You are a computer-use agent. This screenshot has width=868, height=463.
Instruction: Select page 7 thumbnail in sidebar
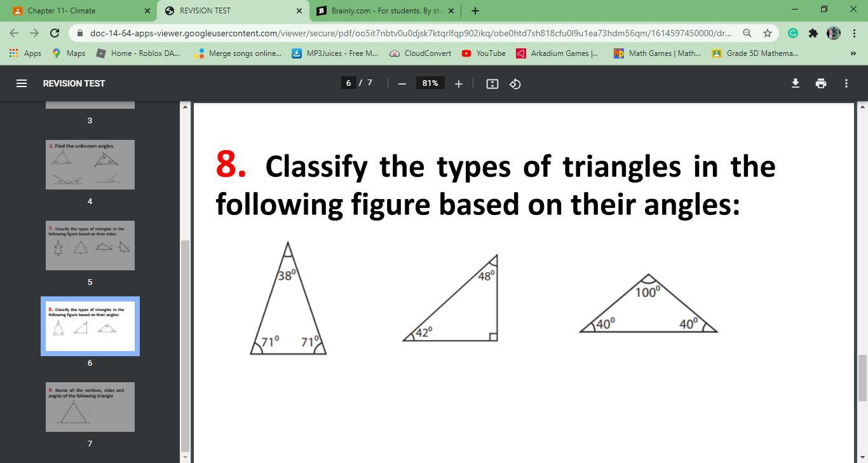tap(90, 407)
